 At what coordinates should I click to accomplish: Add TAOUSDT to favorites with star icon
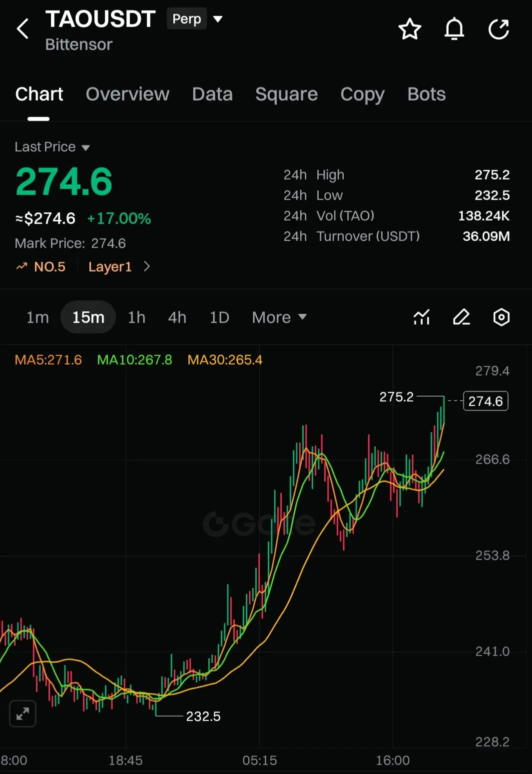[410, 29]
